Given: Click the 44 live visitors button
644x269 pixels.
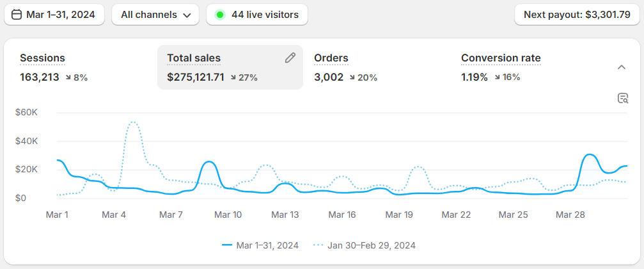Looking at the screenshot, I should pos(256,15).
